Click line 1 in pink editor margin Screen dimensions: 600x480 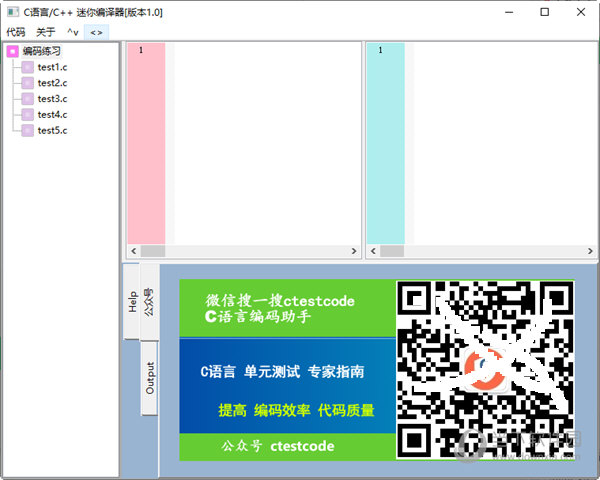coord(141,50)
